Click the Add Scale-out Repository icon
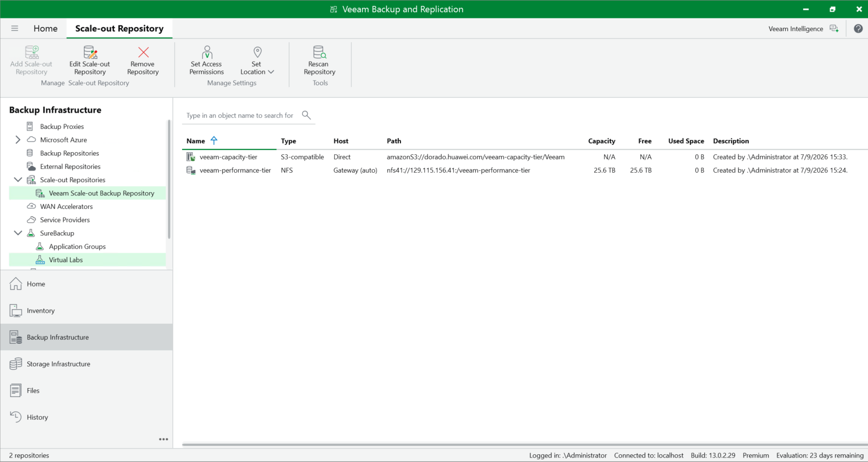Screen dimensions: 868x462 click(32, 52)
